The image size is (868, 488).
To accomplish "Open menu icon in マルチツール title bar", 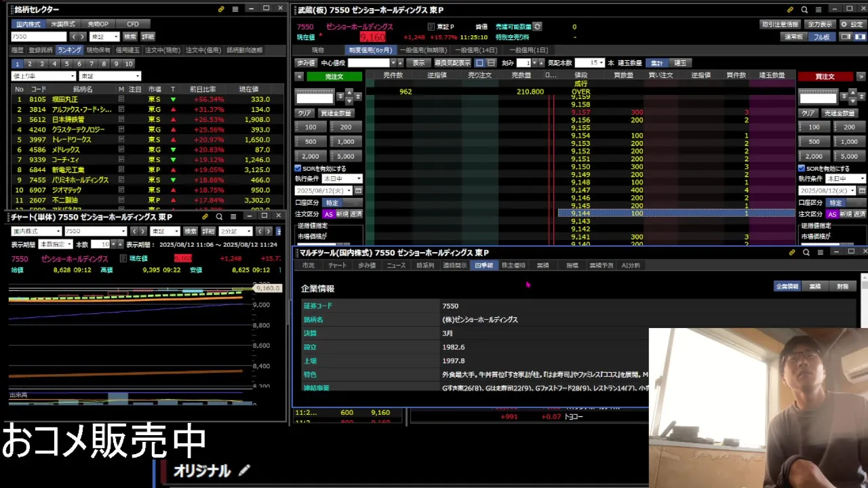I will point(820,252).
